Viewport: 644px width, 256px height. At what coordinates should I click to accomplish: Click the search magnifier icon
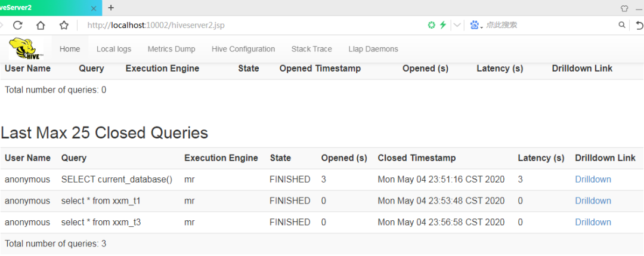point(622,25)
